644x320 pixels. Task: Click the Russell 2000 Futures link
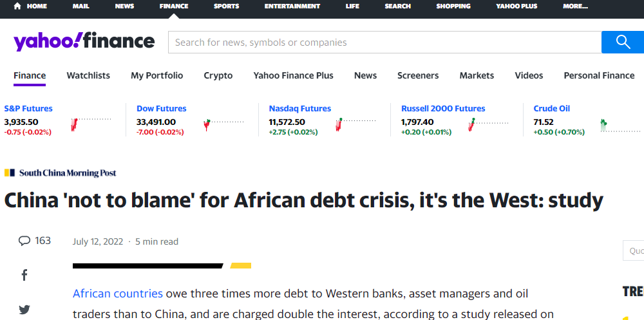point(443,108)
